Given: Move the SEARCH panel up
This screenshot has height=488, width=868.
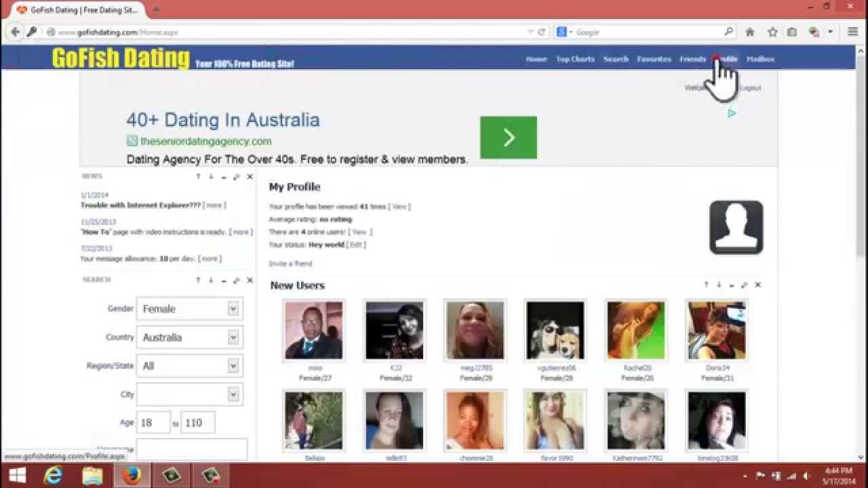Looking at the screenshot, I should click(x=198, y=280).
